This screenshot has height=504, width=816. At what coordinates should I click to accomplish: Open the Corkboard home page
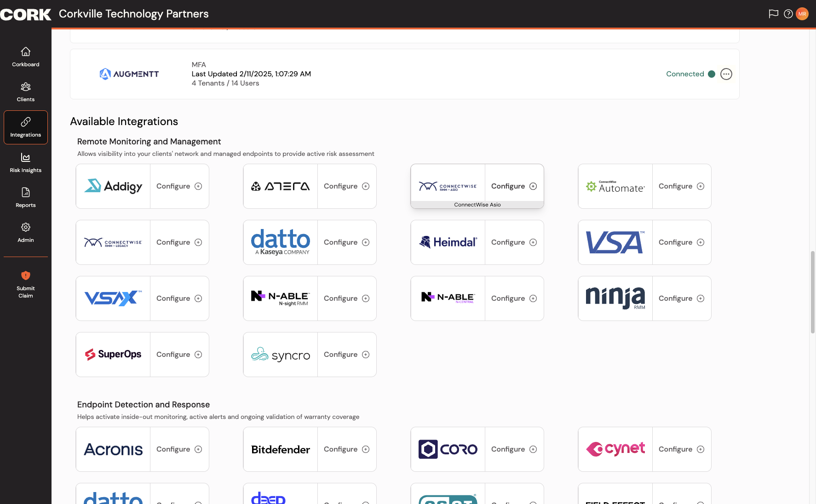point(26,57)
